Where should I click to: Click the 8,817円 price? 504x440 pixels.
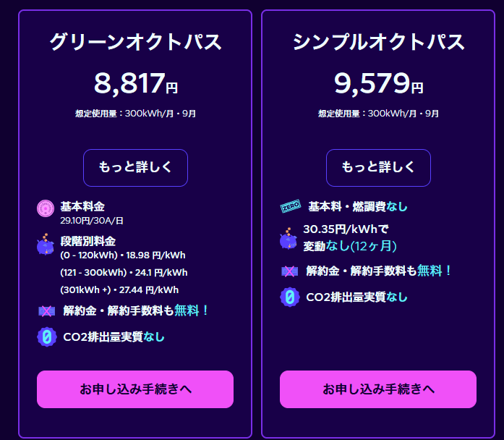pyautogui.click(x=135, y=84)
